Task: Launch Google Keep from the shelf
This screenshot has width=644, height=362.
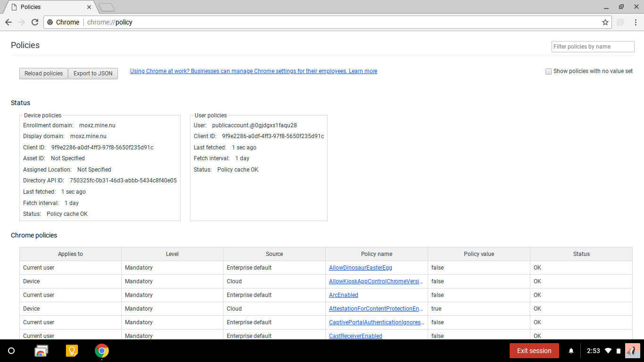Action: coord(72,351)
